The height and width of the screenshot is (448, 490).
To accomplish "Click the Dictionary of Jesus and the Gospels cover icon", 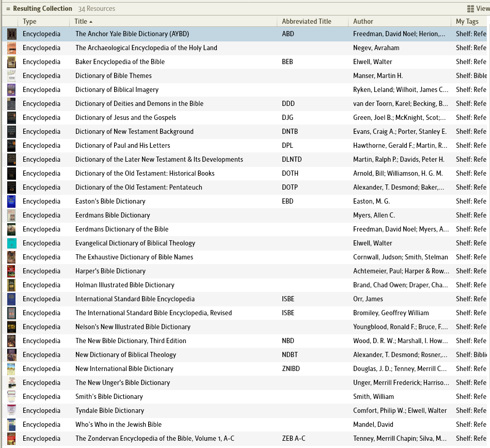I will [11, 117].
